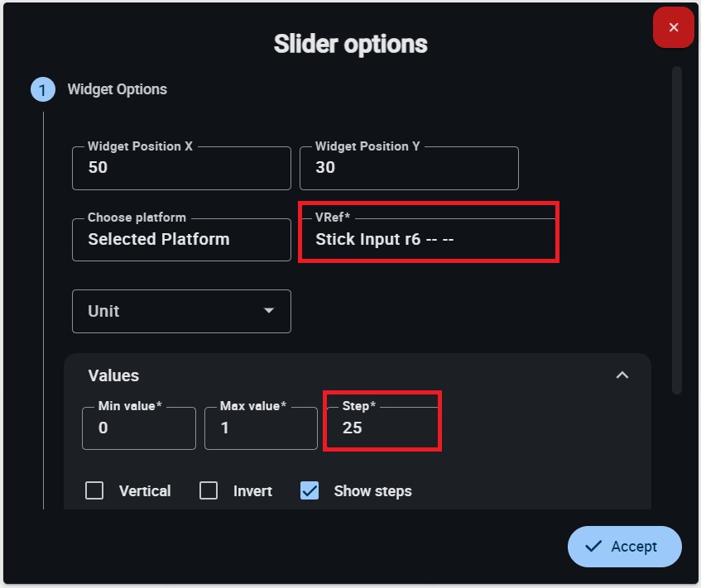
Task: Enable the Vertical checkbox
Action: click(95, 490)
